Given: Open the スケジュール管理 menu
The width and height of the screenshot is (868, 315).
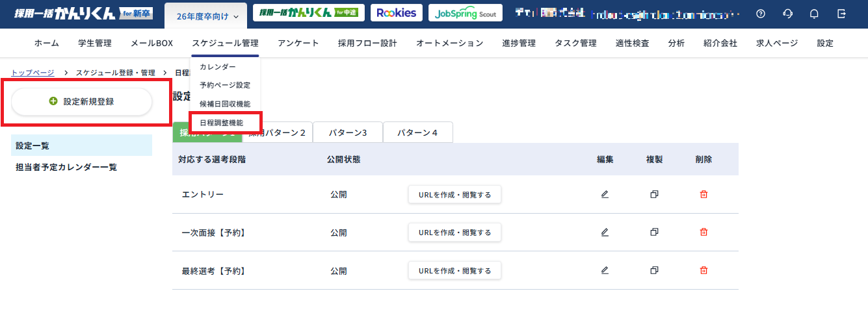Looking at the screenshot, I should (x=225, y=44).
